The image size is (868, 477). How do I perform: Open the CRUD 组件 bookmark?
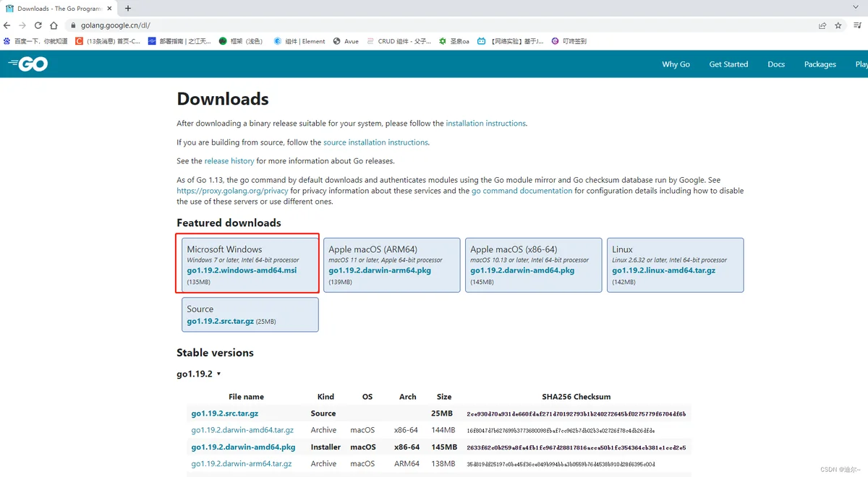tap(399, 41)
